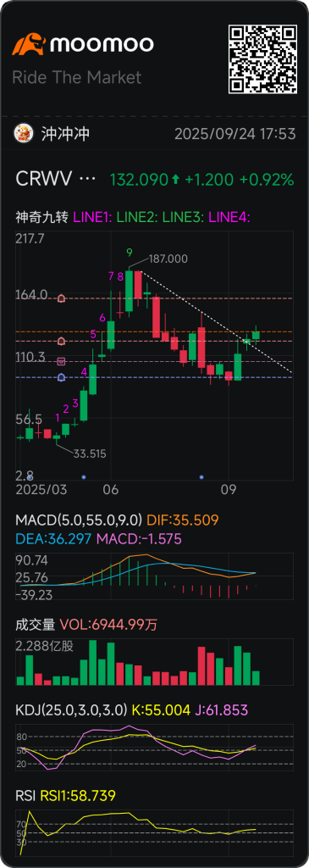The image size is (309, 868).
Task: Click the magenta 6 count on chart
Action: pos(102,318)
